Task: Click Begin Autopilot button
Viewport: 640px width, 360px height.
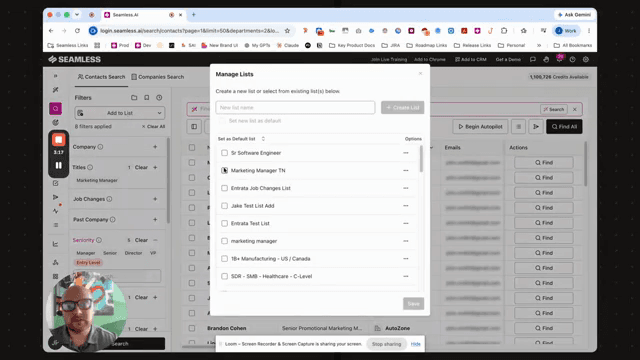Action: pyautogui.click(x=480, y=127)
